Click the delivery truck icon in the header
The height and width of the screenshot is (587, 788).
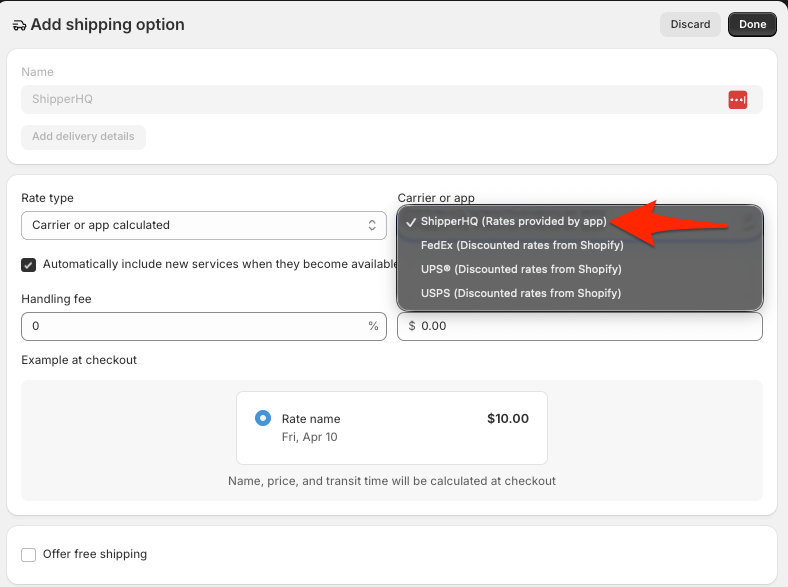pyautogui.click(x=19, y=25)
